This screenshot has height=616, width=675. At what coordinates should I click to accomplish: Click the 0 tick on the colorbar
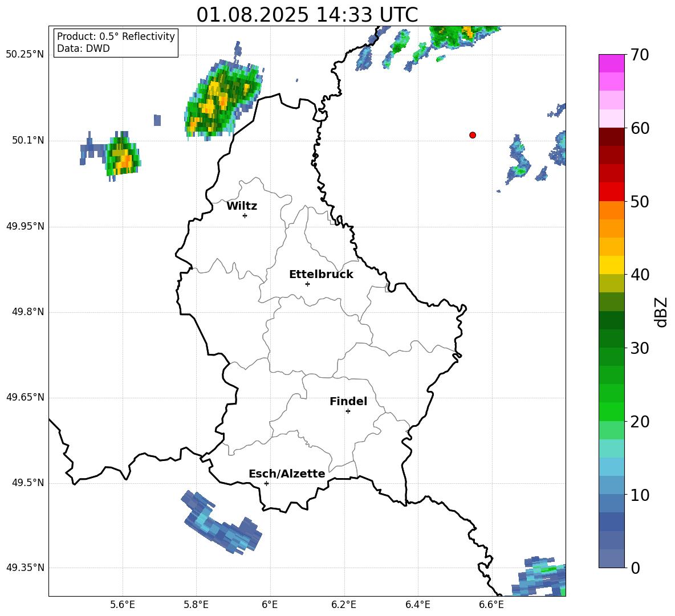click(x=635, y=568)
